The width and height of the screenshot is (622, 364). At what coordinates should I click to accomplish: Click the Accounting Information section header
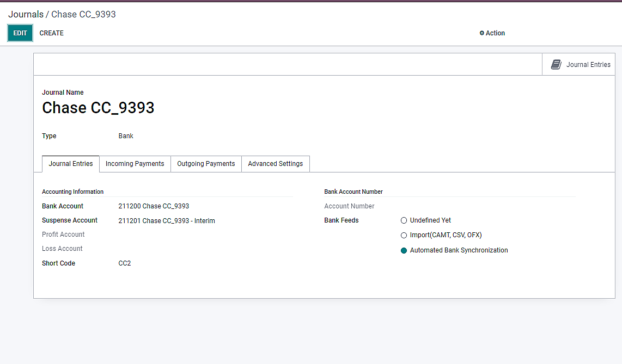click(x=72, y=192)
